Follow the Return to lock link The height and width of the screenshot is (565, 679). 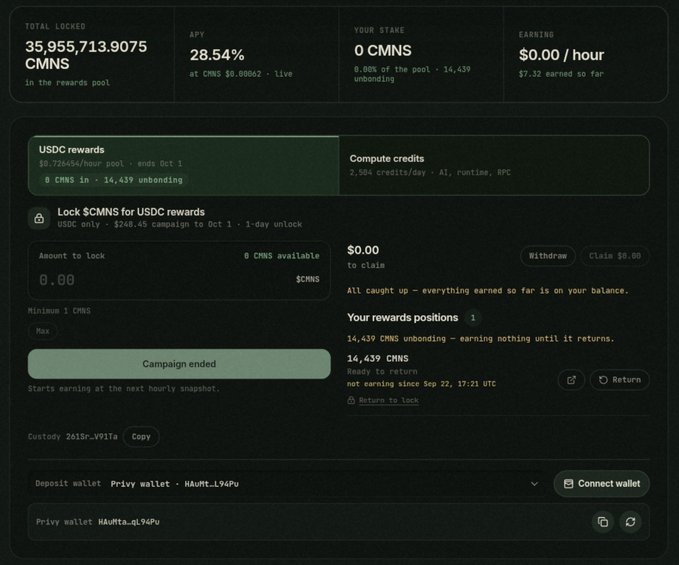pos(388,400)
